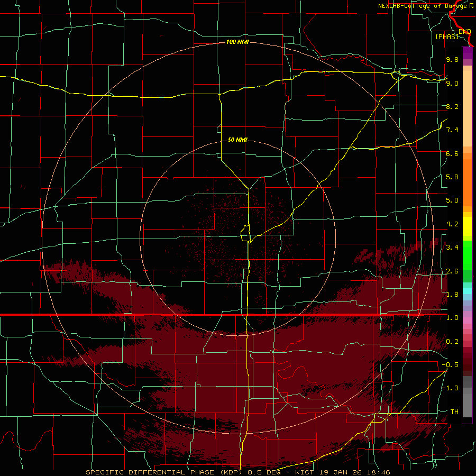476x476 pixels.
Task: Select the -0.5 legend value
Action: (x=450, y=365)
